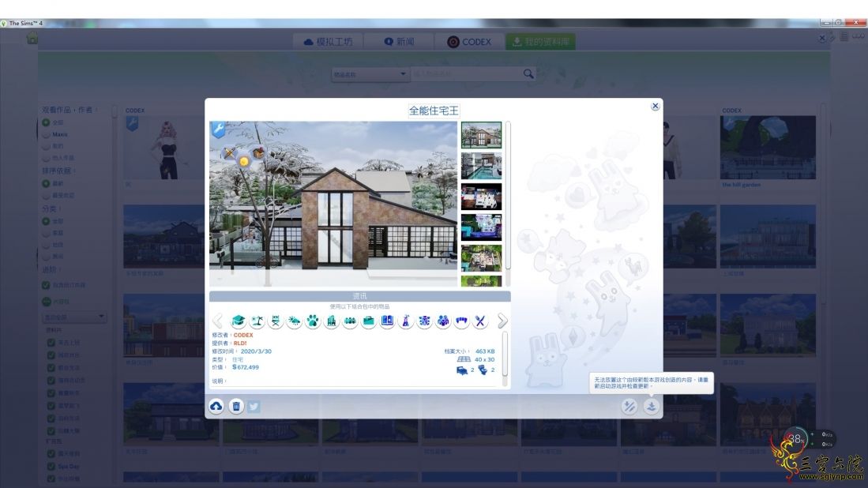This screenshot has height=488, width=868.
Task: Click into the gallery search field
Action: point(467,73)
